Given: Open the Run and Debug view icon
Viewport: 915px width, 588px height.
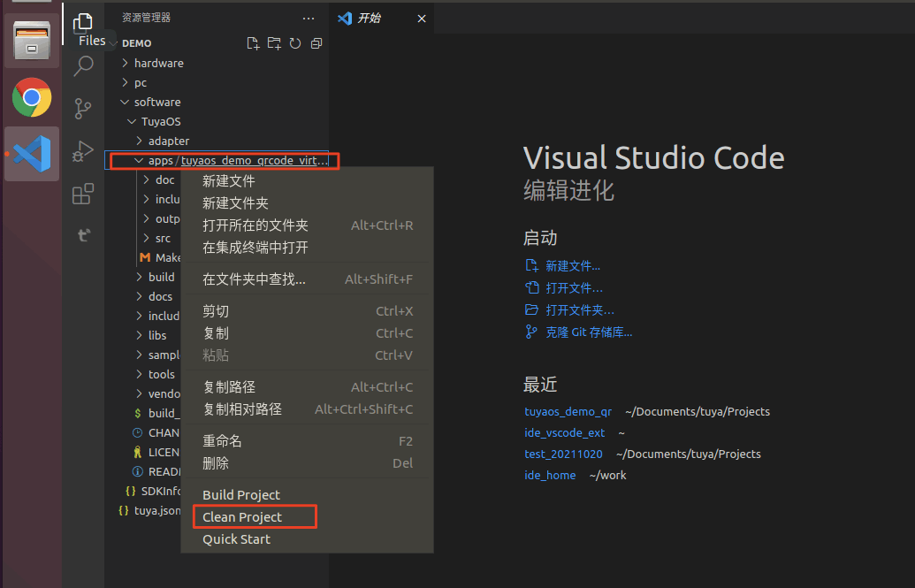Looking at the screenshot, I should pyautogui.click(x=83, y=151).
